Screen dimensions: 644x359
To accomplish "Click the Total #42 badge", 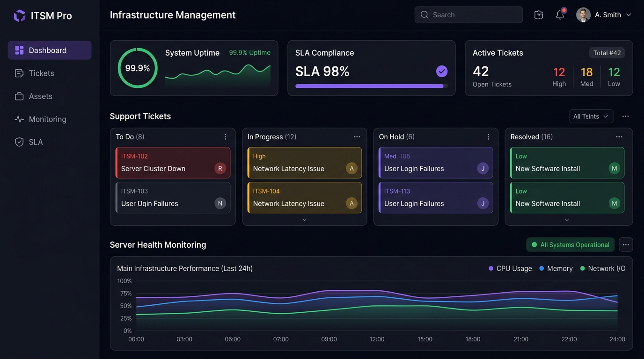I will point(607,53).
